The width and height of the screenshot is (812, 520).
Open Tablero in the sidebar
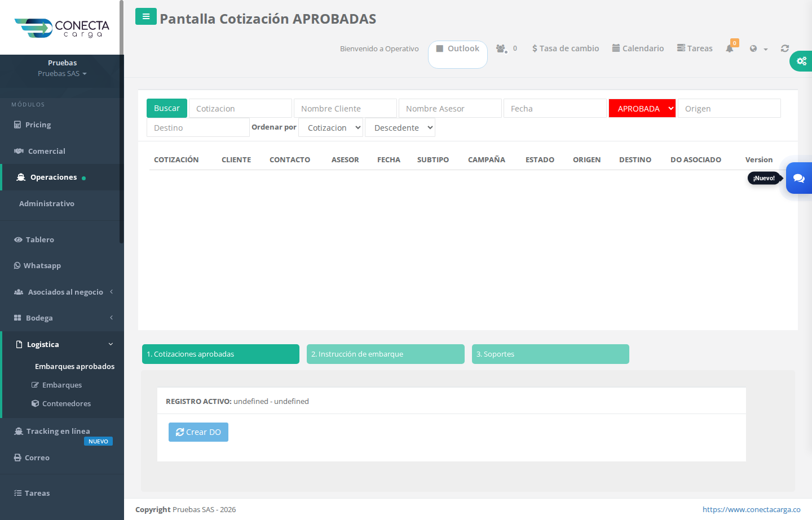coord(61,239)
